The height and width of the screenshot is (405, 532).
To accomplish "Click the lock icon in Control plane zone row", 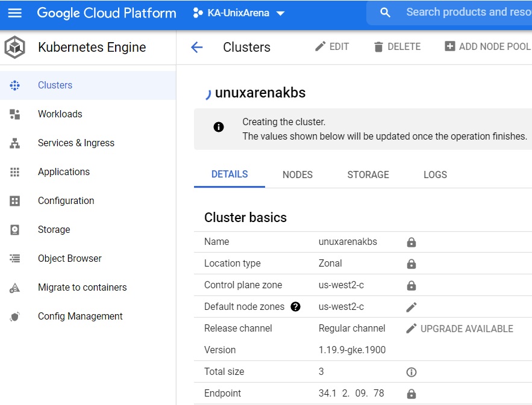I will (x=412, y=285).
